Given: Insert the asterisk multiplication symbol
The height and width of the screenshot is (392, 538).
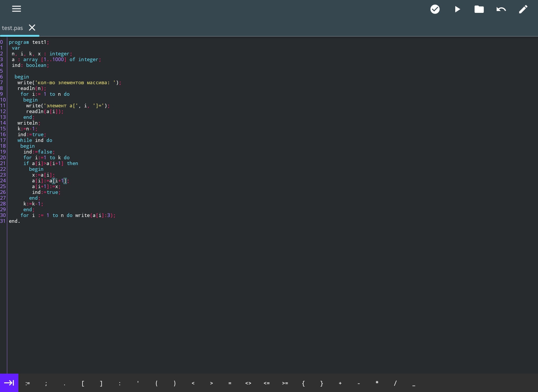Looking at the screenshot, I should tap(377, 383).
